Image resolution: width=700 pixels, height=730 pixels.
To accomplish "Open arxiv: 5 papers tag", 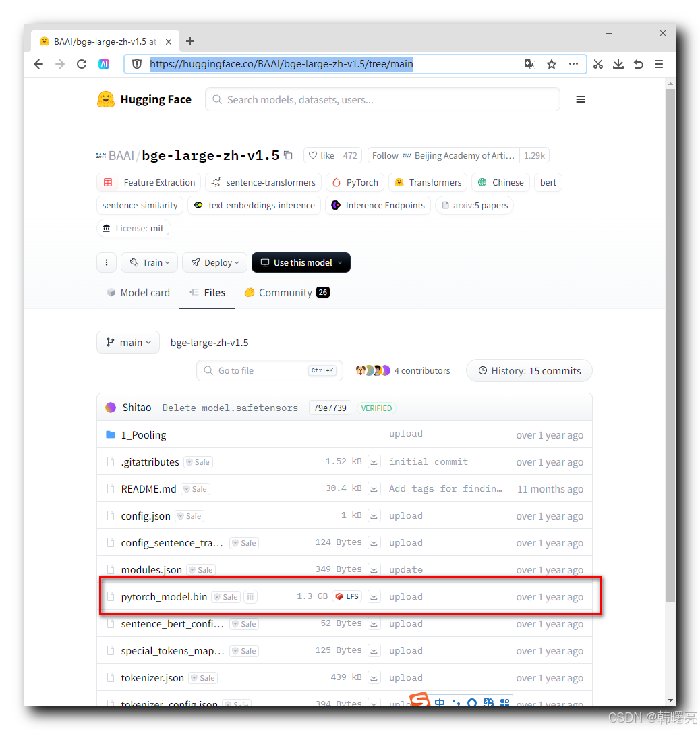I will point(474,205).
